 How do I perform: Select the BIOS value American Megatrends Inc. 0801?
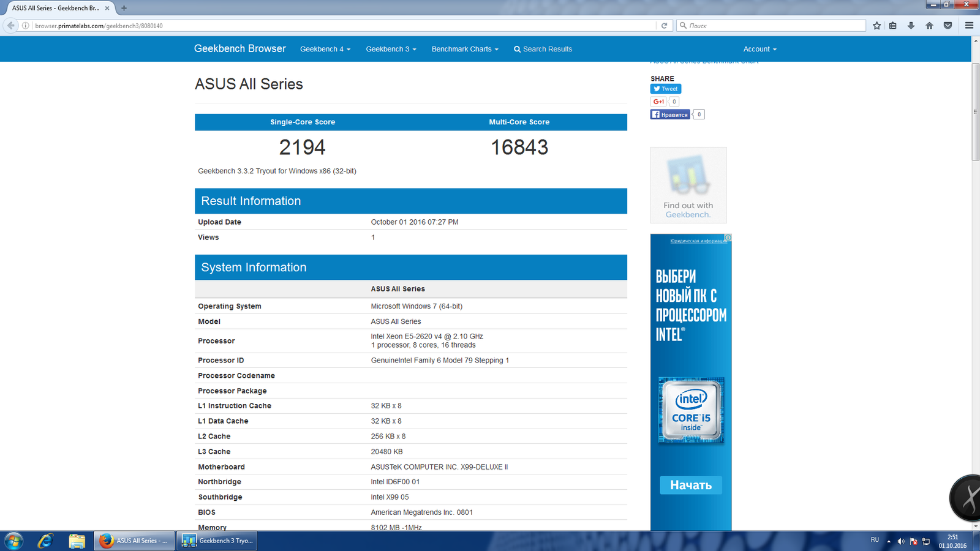pyautogui.click(x=422, y=512)
